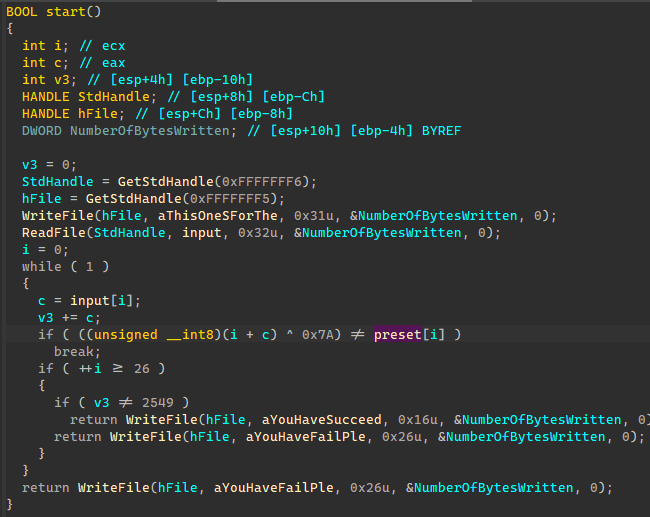
Task: Click input in the ReadFile arguments
Action: 201,233
